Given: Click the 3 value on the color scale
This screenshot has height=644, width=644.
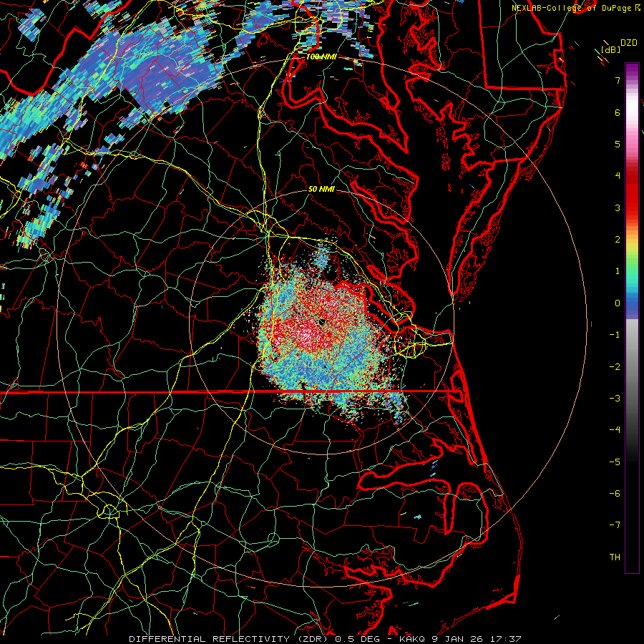Looking at the screenshot, I should point(618,208).
